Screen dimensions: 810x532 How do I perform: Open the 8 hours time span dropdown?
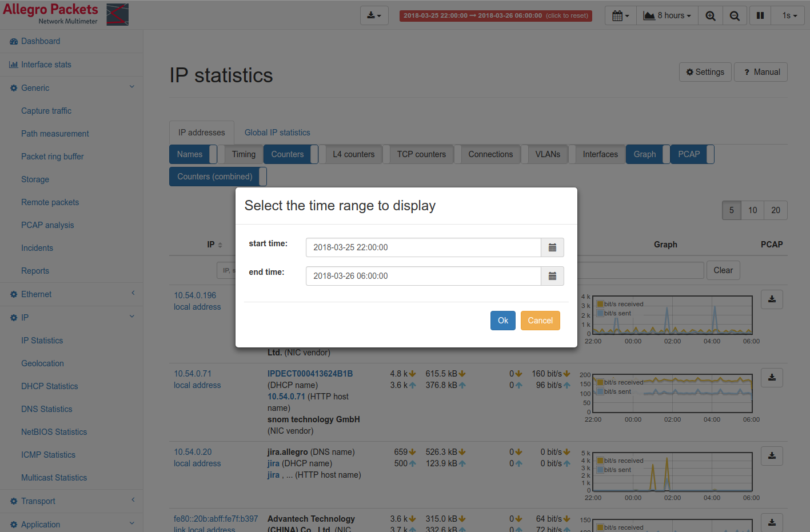(667, 16)
